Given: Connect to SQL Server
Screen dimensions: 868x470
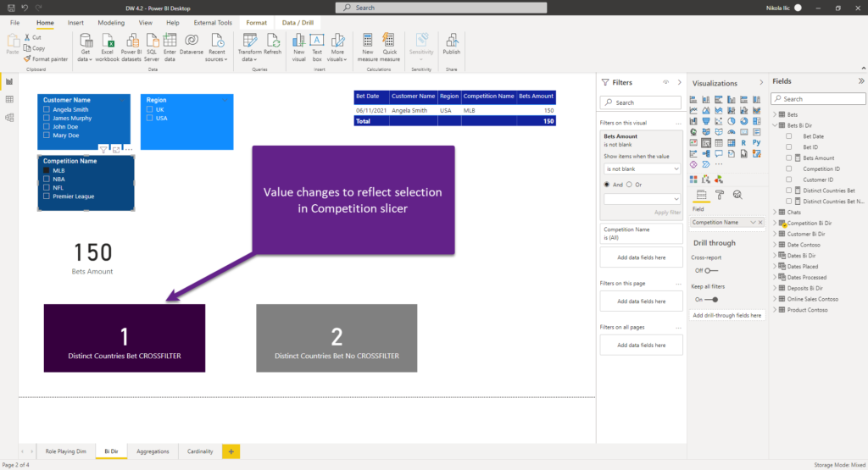Looking at the screenshot, I should (151, 47).
